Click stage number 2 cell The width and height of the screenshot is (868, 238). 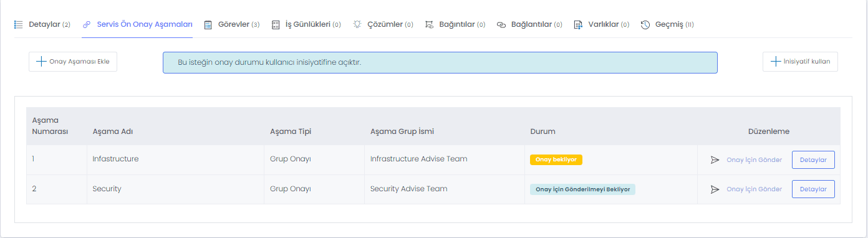click(x=57, y=189)
